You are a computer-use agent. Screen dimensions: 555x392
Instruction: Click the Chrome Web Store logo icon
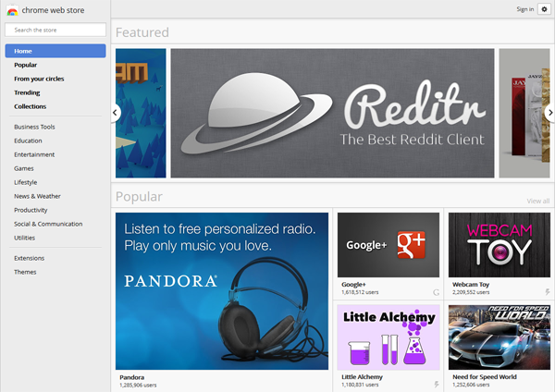pos(12,10)
